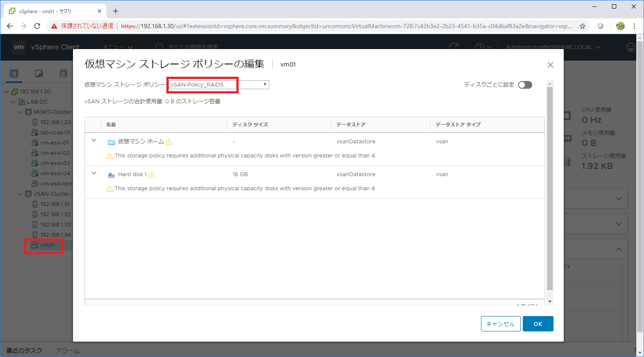
Task: Open the help question-mark menu
Action: pos(484,47)
